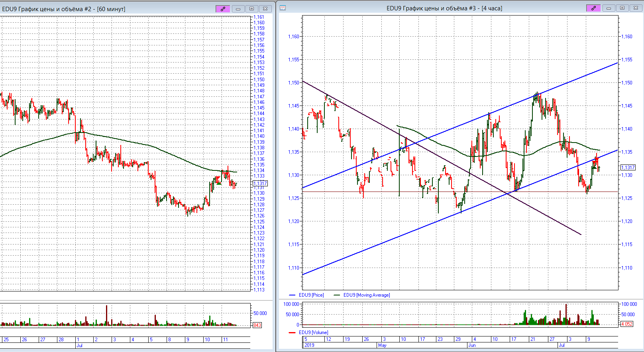Click the EDU9 [Volume] legend entry
Viewport: 644px width, 352px height.
[x=314, y=332]
